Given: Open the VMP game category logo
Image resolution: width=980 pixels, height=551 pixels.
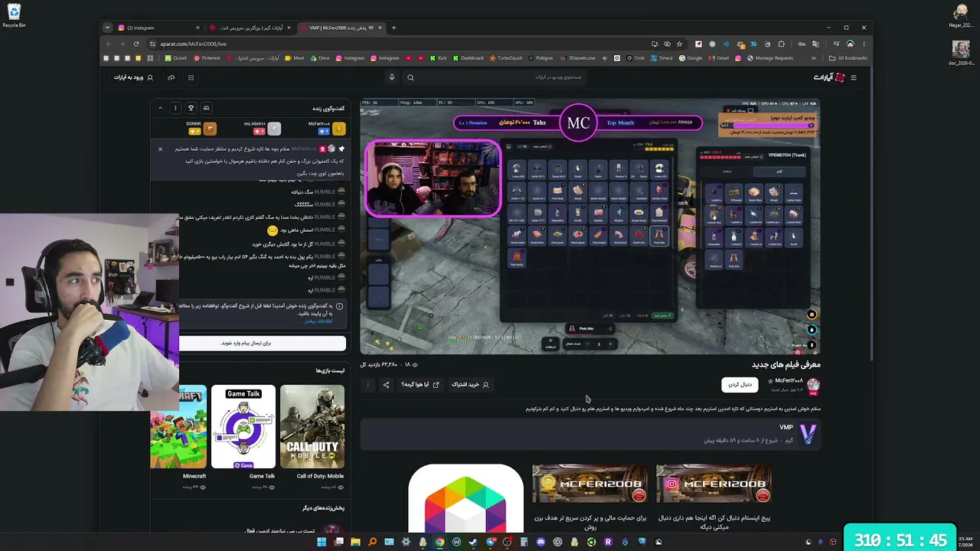Looking at the screenshot, I should pos(808,433).
